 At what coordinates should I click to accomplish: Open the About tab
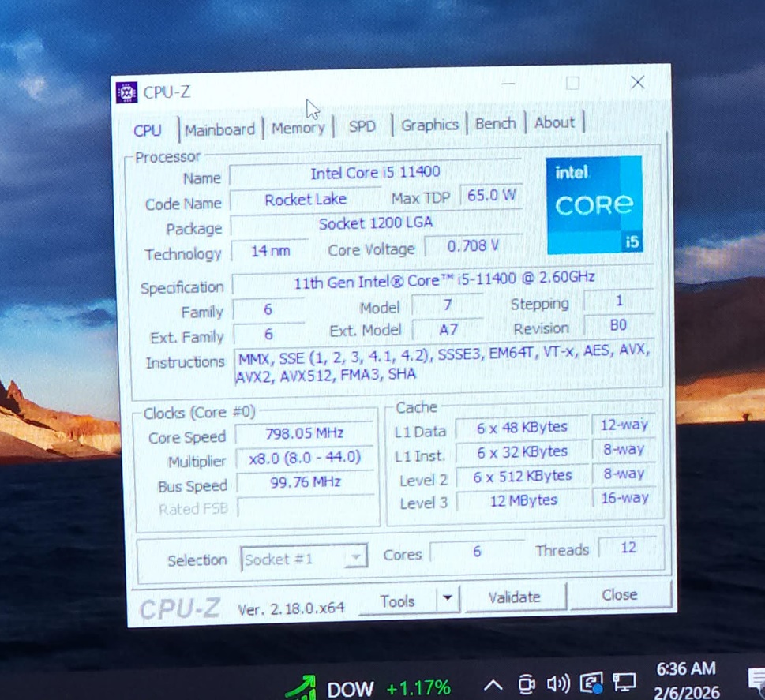tap(554, 122)
